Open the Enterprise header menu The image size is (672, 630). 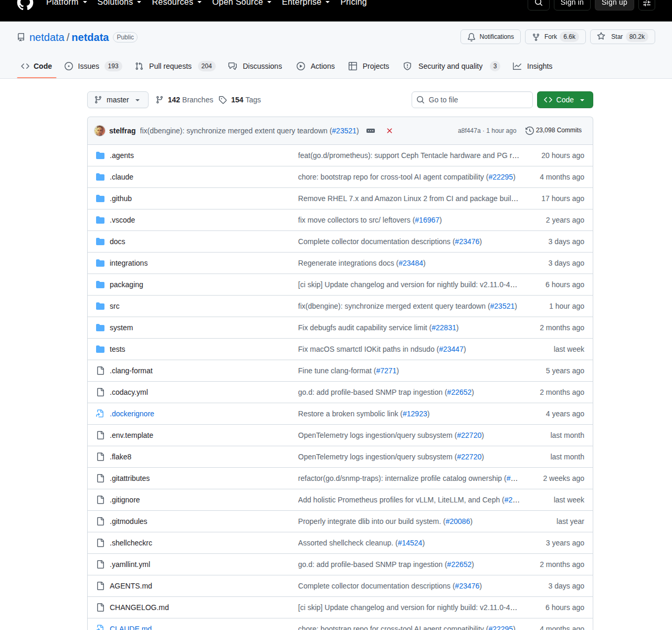pos(306,3)
